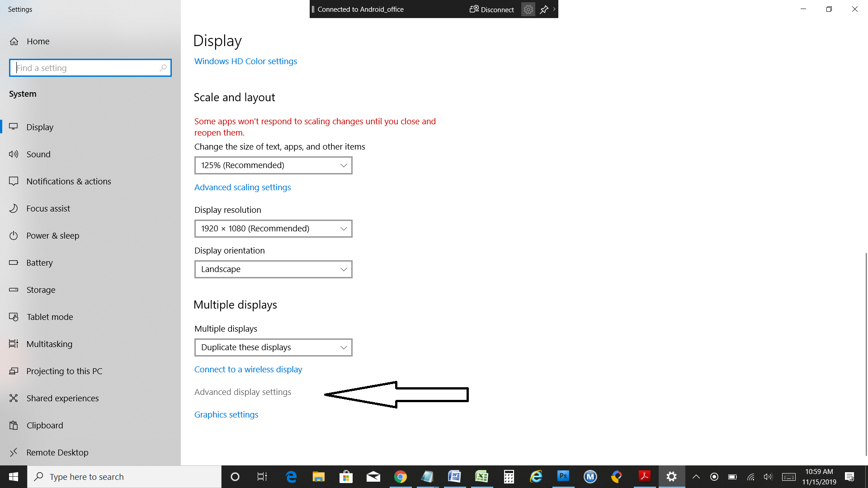Open Windows HD Color settings link

245,61
